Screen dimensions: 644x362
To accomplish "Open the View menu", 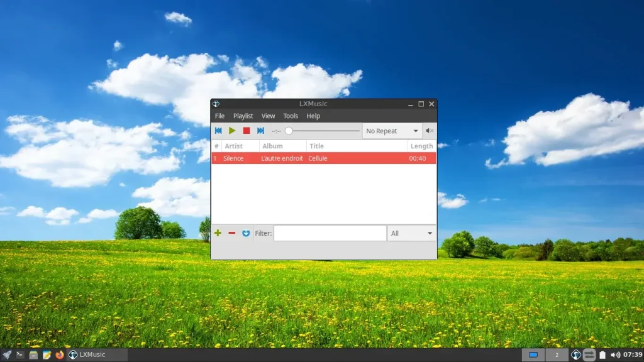I will pyautogui.click(x=268, y=116).
